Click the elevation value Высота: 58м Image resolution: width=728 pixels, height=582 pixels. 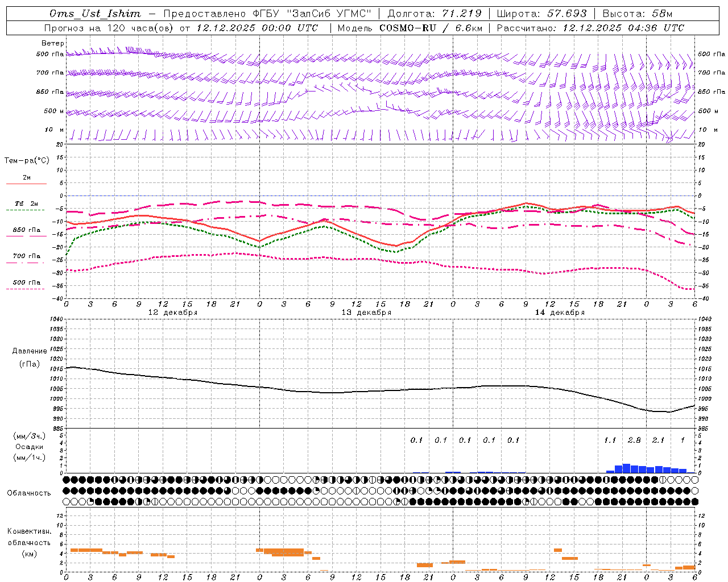coord(638,14)
